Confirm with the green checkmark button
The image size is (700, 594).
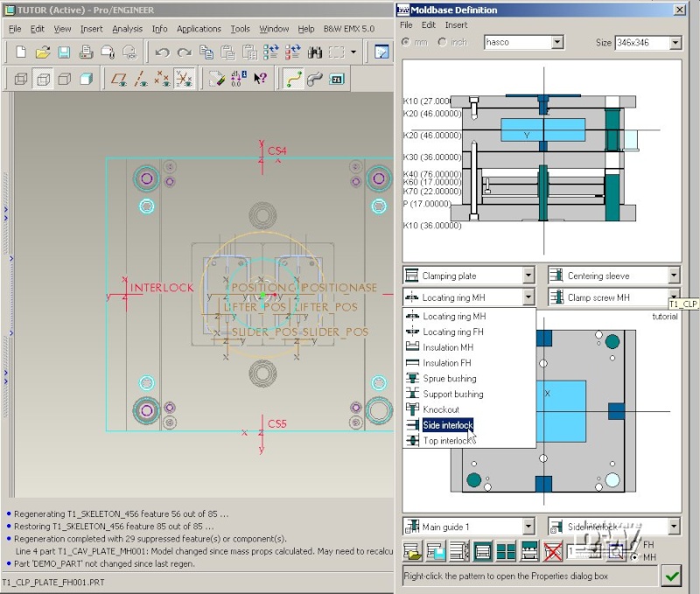671,577
